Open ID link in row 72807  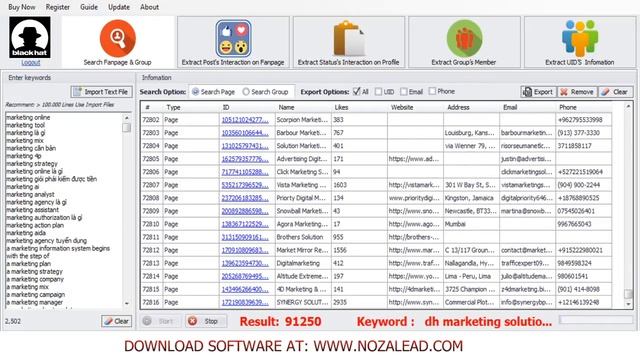coord(245,185)
